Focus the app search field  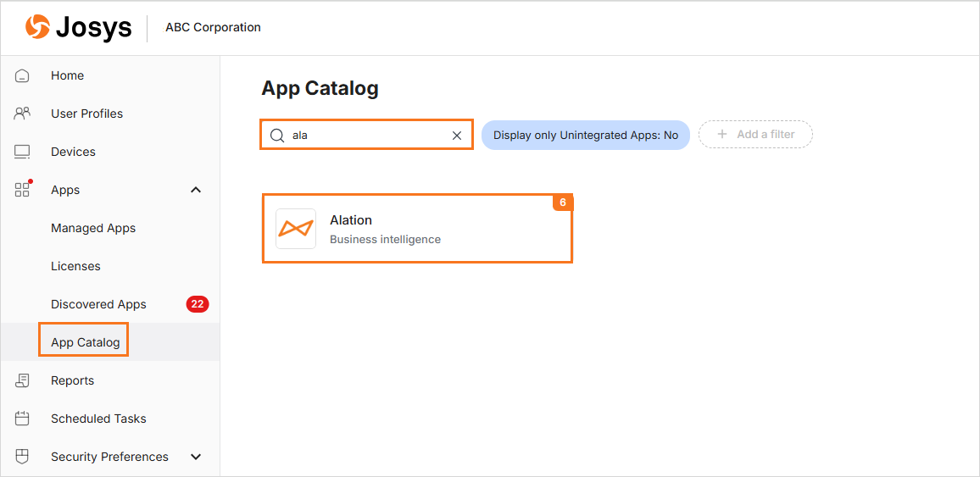pyautogui.click(x=366, y=135)
